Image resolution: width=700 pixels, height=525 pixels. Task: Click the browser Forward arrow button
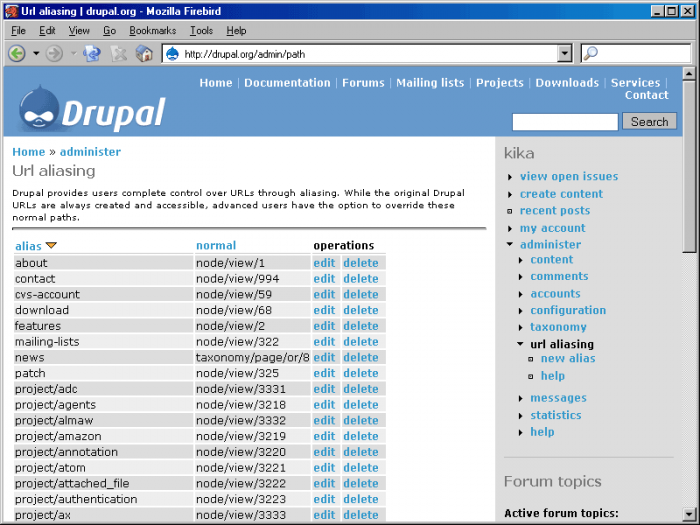pos(54,54)
